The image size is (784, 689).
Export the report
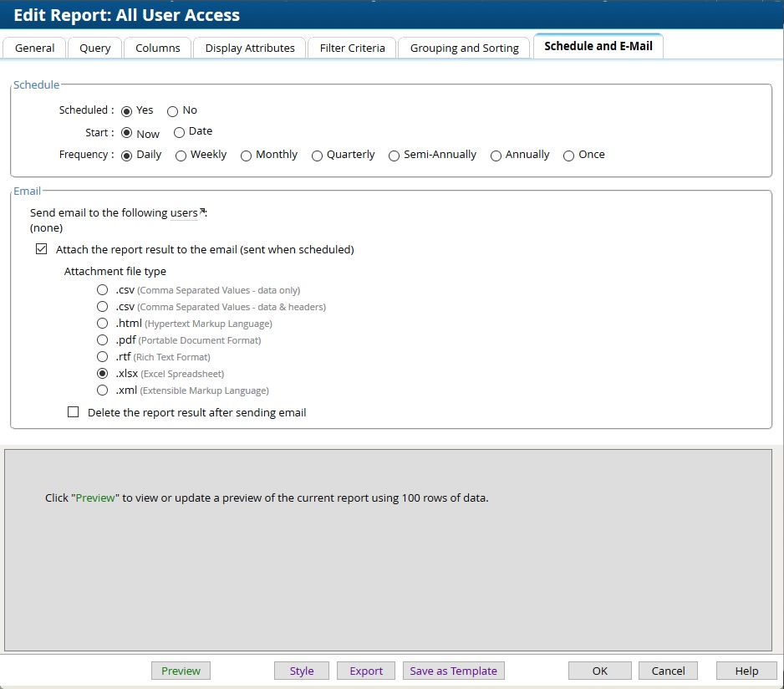coord(365,670)
